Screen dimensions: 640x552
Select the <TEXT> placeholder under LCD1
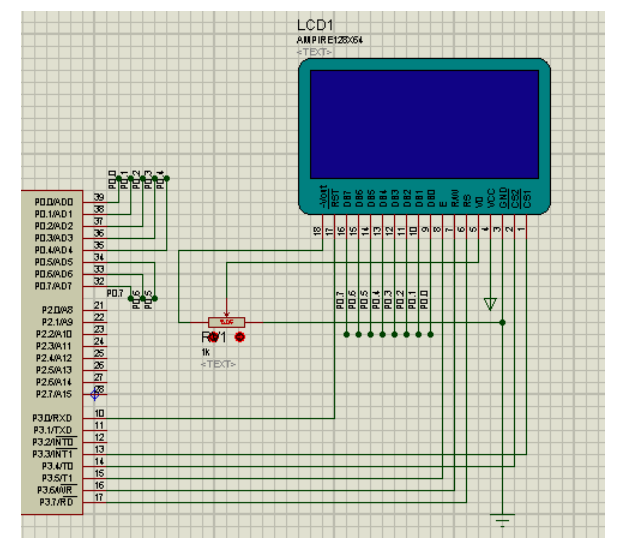314,52
